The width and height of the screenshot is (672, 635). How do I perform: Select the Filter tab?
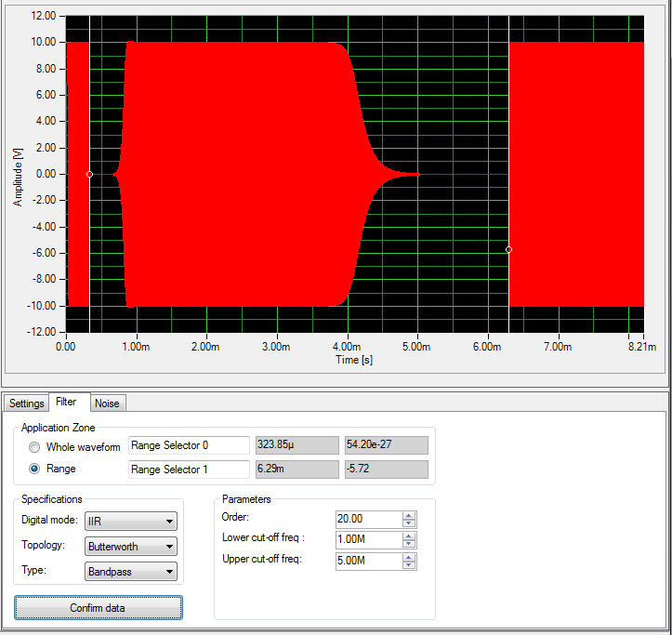[66, 403]
